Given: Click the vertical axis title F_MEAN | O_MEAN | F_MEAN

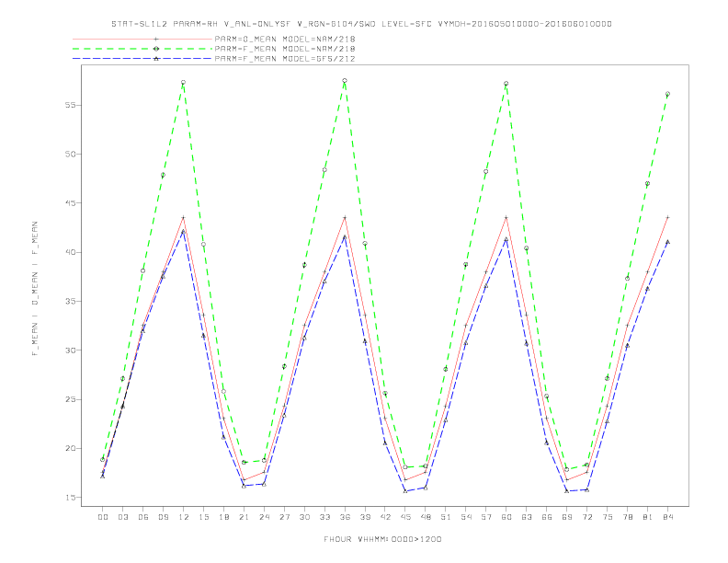Looking at the screenshot, I should click(x=35, y=289).
